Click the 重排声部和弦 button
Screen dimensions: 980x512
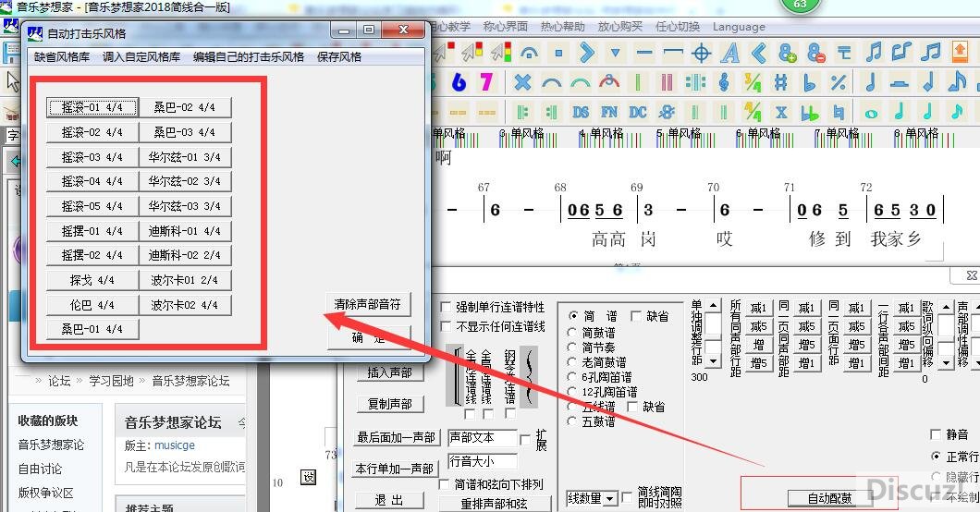pos(495,504)
